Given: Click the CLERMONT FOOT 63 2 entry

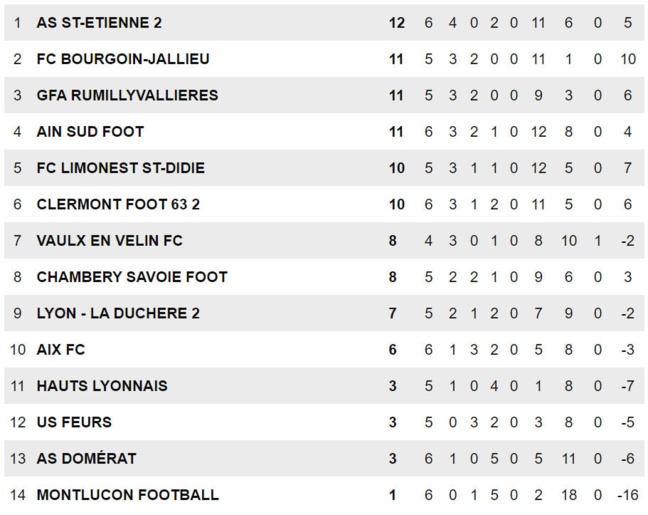Looking at the screenshot, I should 118,205.
